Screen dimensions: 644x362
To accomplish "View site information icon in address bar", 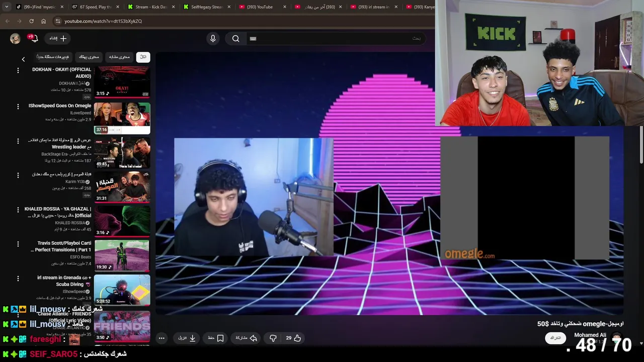I will [x=58, y=21].
